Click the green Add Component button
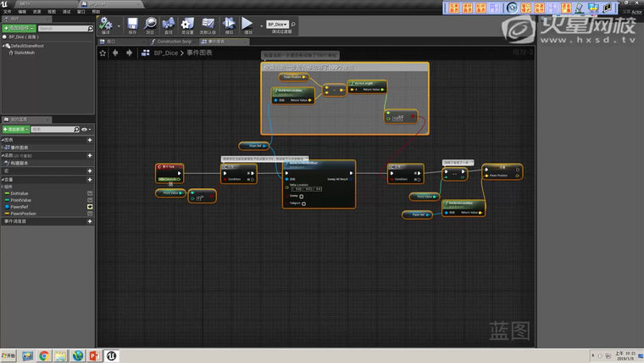The height and width of the screenshot is (363, 644). coord(19,28)
